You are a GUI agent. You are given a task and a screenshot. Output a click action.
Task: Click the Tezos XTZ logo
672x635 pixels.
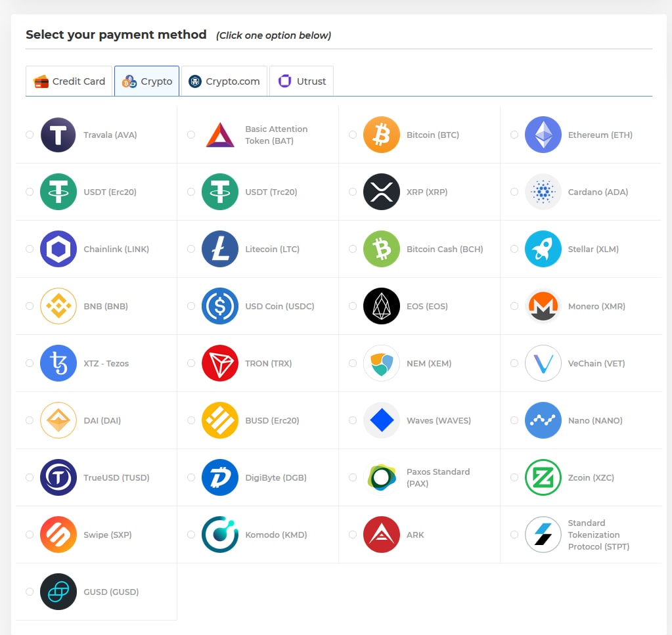(x=58, y=363)
